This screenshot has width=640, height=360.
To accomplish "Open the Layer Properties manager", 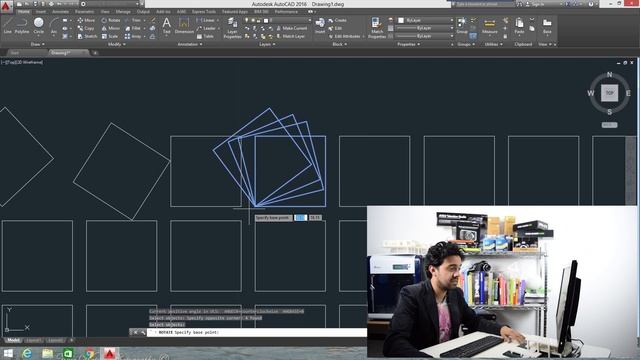I will pyautogui.click(x=232, y=28).
